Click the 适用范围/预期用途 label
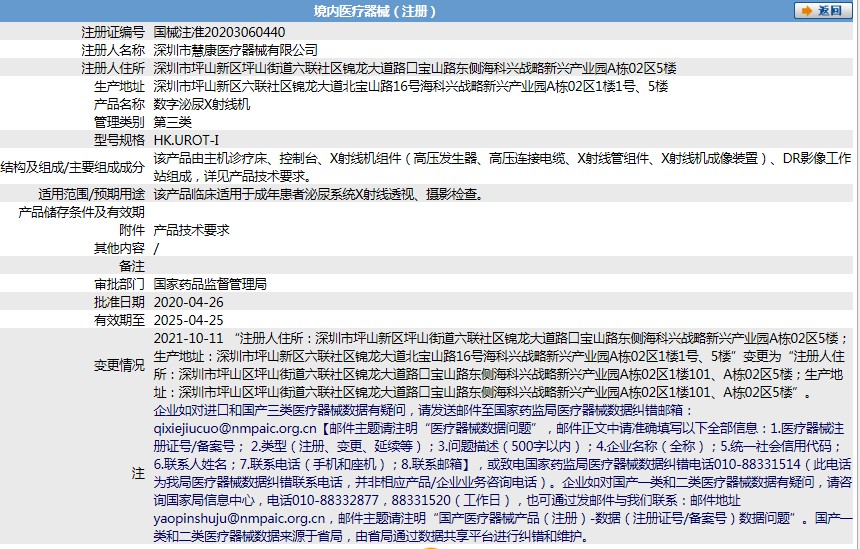This screenshot has width=860, height=549. 92,194
